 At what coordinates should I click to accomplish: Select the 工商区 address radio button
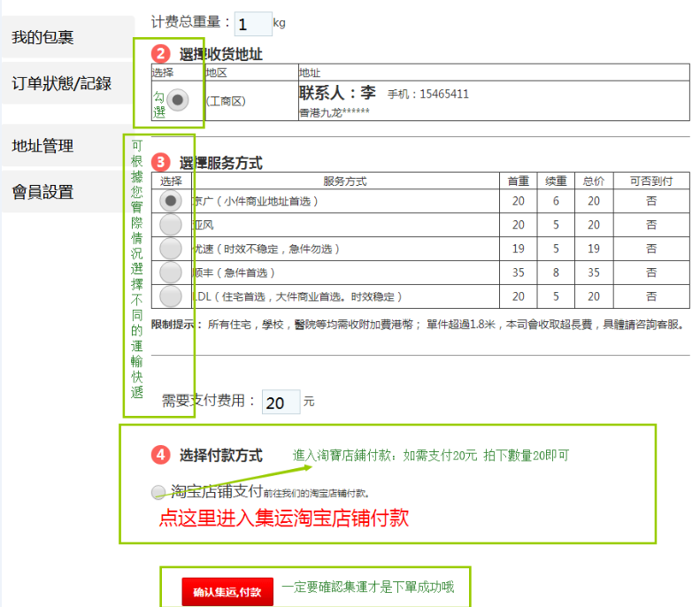178,100
